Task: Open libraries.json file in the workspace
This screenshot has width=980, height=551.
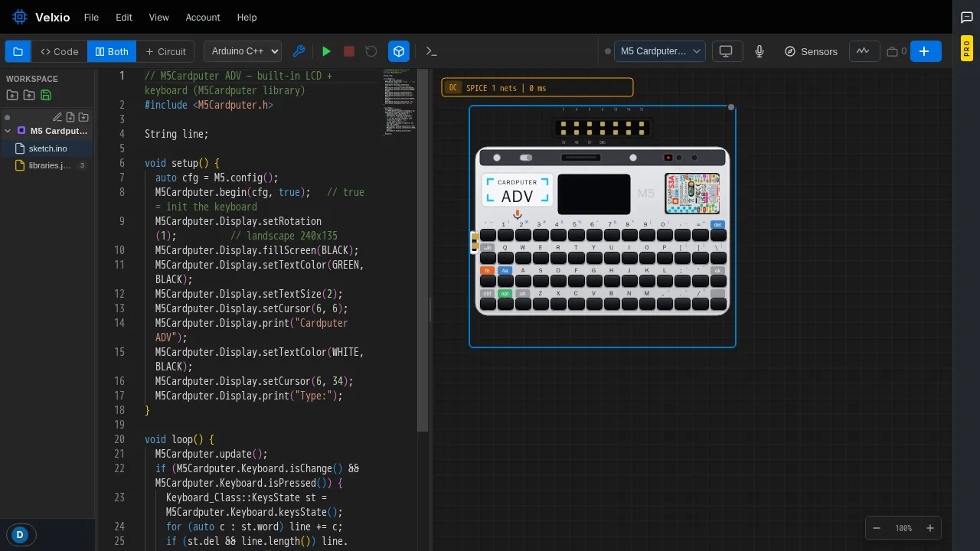Action: pyautogui.click(x=47, y=165)
